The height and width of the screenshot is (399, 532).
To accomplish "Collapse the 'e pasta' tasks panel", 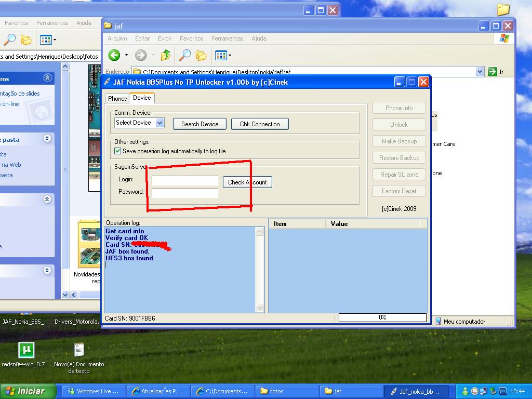I will pyautogui.click(x=47, y=139).
